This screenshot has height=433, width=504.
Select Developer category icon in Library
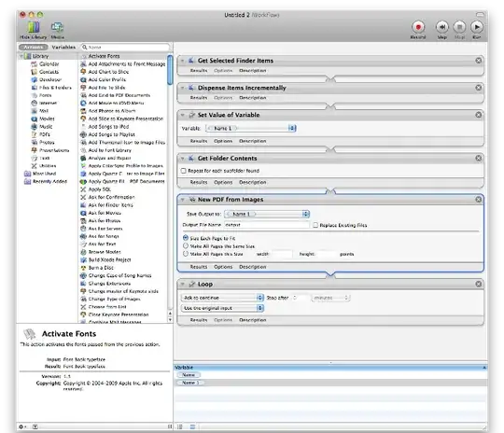pos(35,79)
